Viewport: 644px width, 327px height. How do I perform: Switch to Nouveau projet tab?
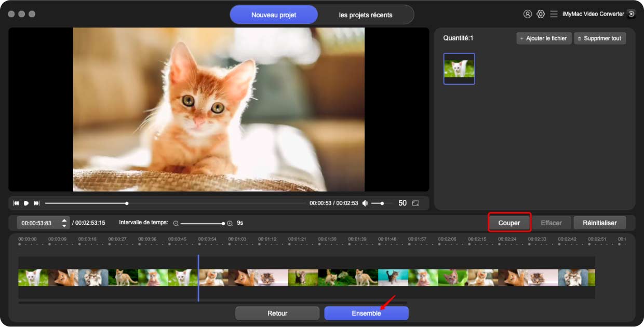(x=274, y=15)
